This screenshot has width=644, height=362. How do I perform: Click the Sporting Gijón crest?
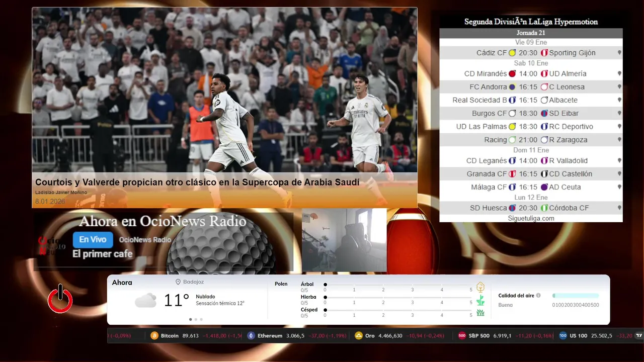(x=544, y=53)
